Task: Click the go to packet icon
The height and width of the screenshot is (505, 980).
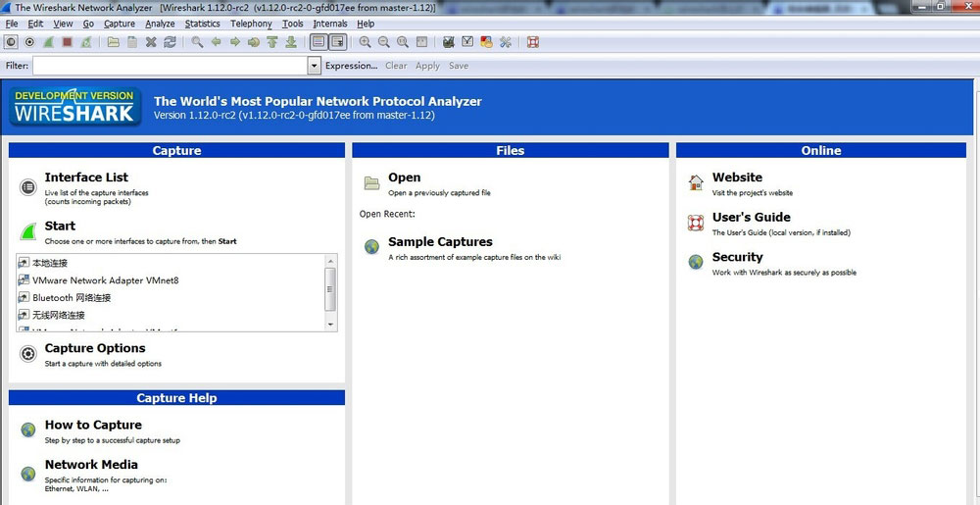Action: pyautogui.click(x=253, y=42)
